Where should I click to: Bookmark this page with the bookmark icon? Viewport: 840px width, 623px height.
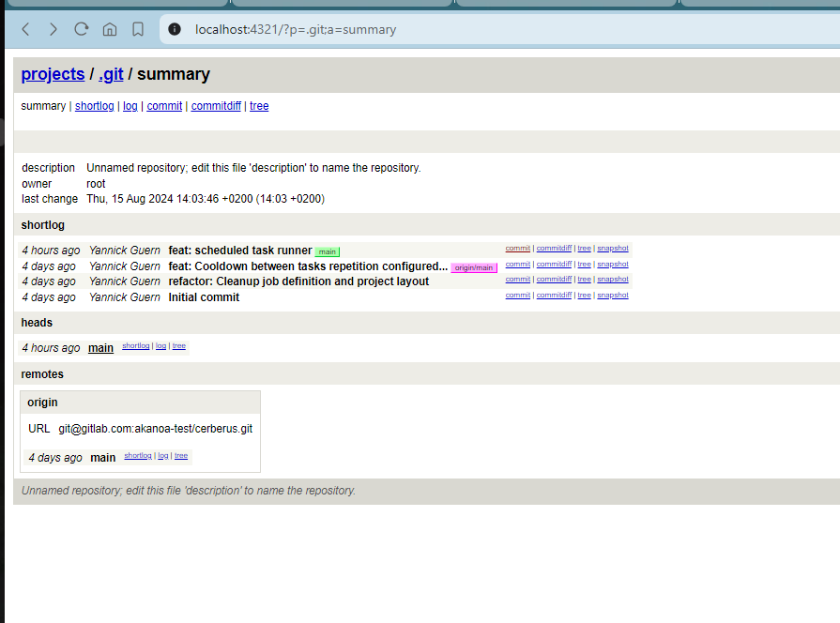point(138,29)
